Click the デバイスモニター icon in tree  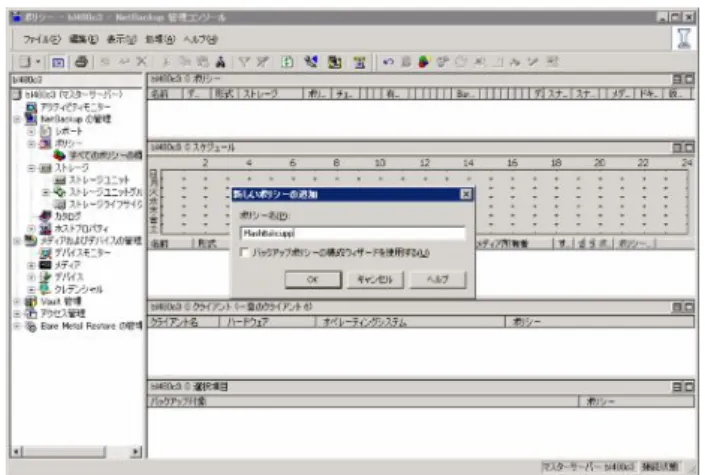point(45,253)
